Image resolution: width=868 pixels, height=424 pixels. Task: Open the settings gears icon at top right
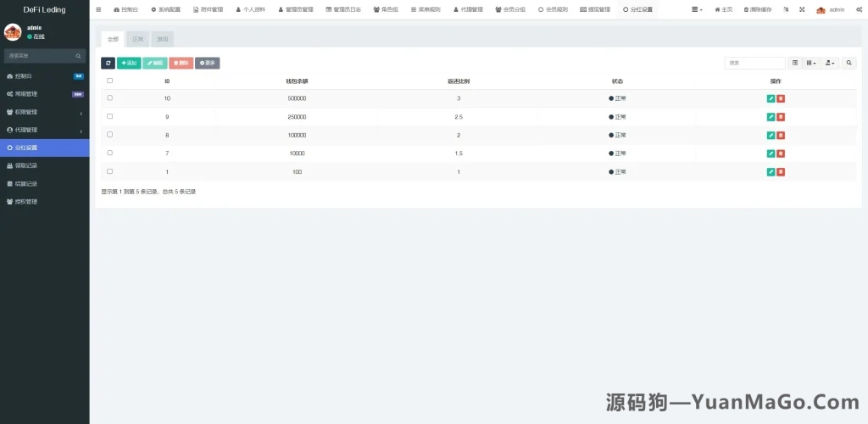tap(858, 10)
